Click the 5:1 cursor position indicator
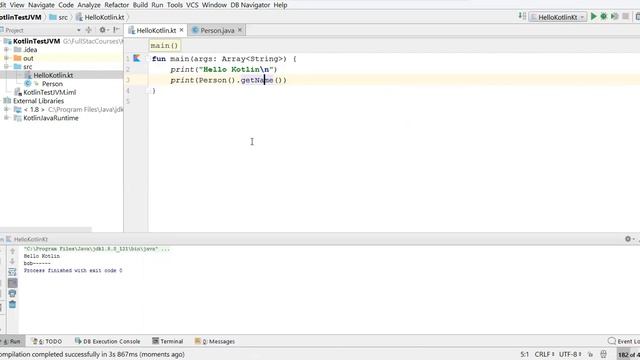Screen dimensions: 640x360 tap(524, 354)
